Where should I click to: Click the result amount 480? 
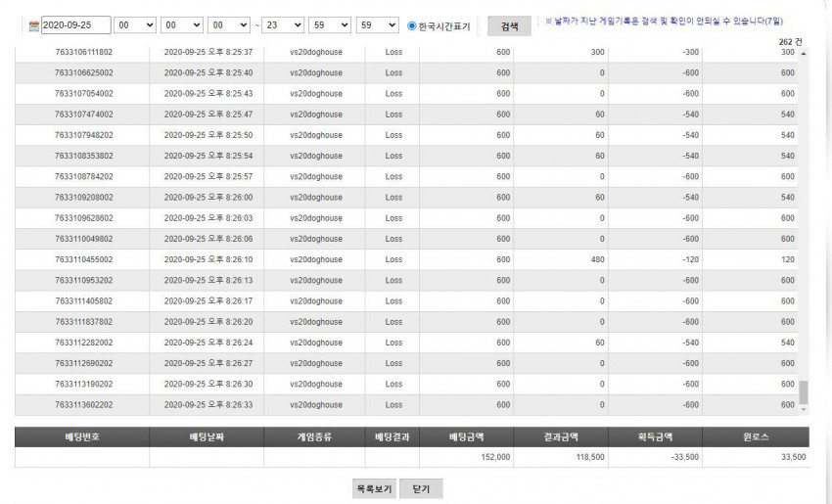597,259
